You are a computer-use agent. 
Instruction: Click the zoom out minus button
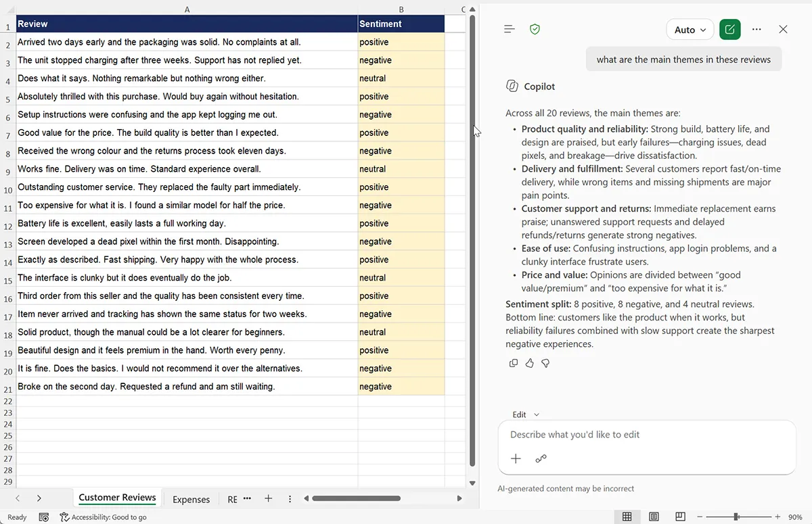click(700, 517)
